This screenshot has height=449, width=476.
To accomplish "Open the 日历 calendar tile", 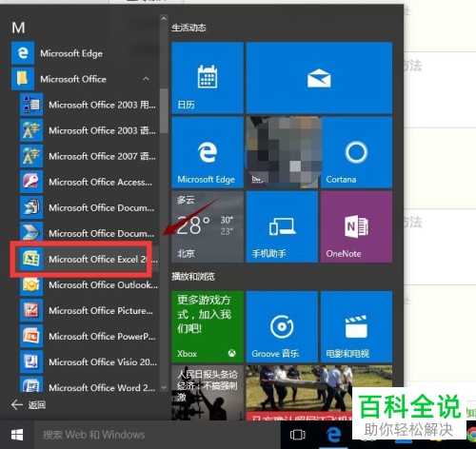I will point(208,78).
